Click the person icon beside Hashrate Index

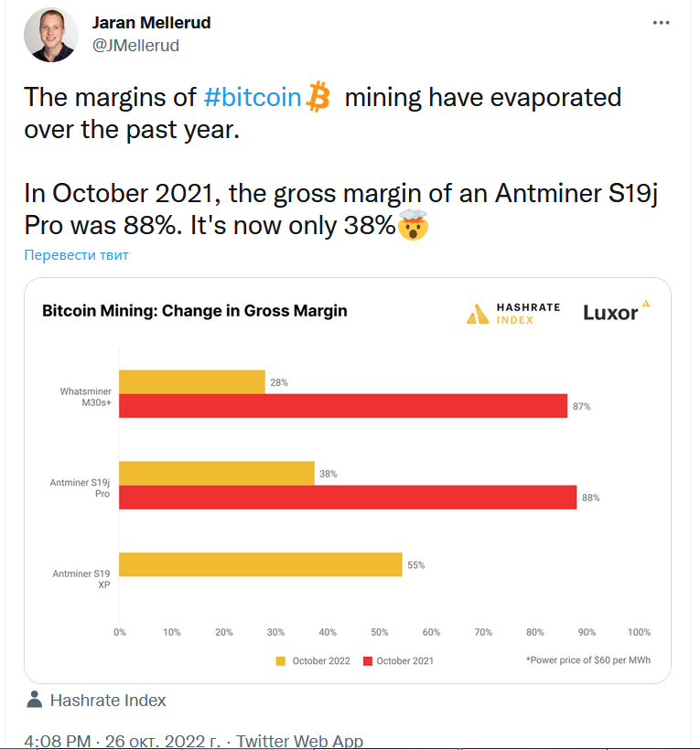[34, 700]
